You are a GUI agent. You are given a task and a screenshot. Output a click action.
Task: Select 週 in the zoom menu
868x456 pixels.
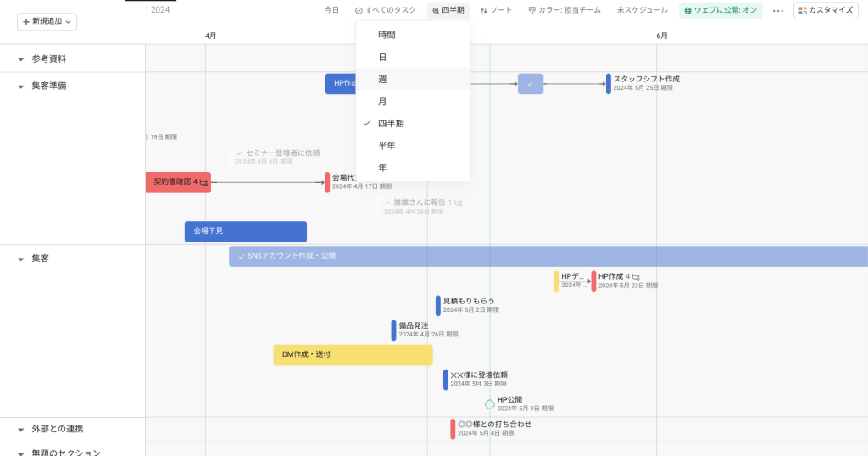coord(413,79)
